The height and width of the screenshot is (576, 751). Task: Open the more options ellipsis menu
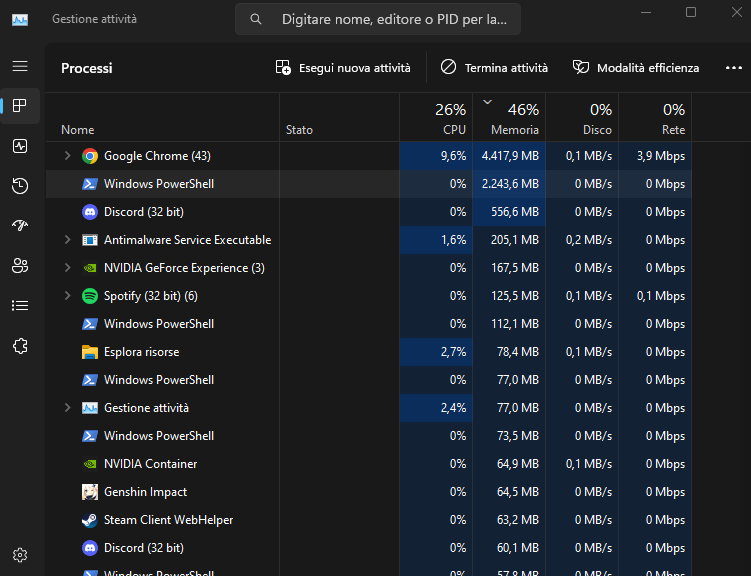pos(733,68)
